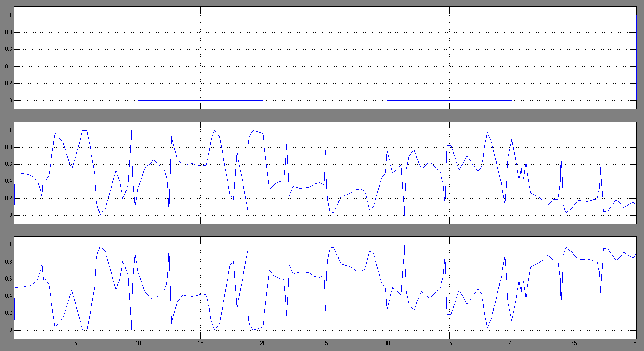Click the x-axis tick label 45
This screenshot has height=351, width=644.
pyautogui.click(x=574, y=343)
